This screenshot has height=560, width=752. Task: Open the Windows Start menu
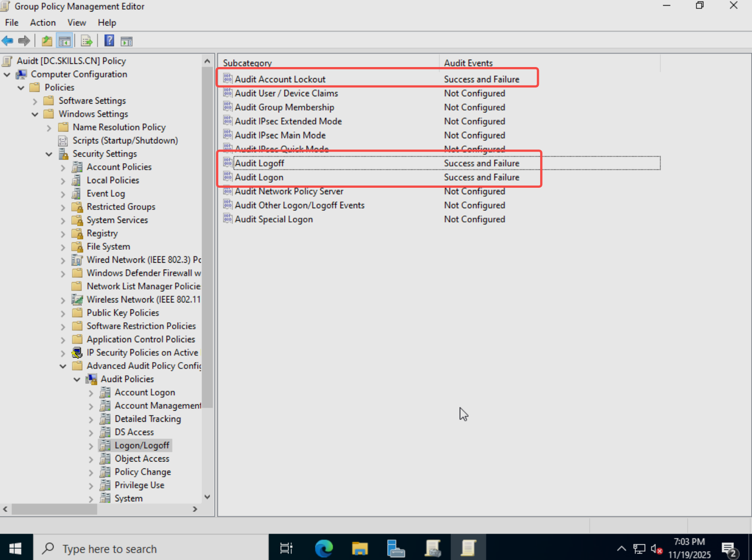pyautogui.click(x=15, y=548)
